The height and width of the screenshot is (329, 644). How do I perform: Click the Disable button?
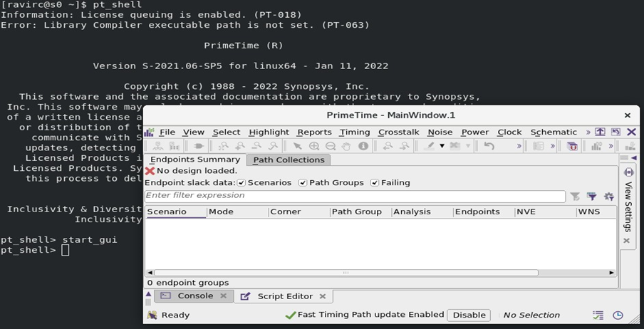(469, 315)
